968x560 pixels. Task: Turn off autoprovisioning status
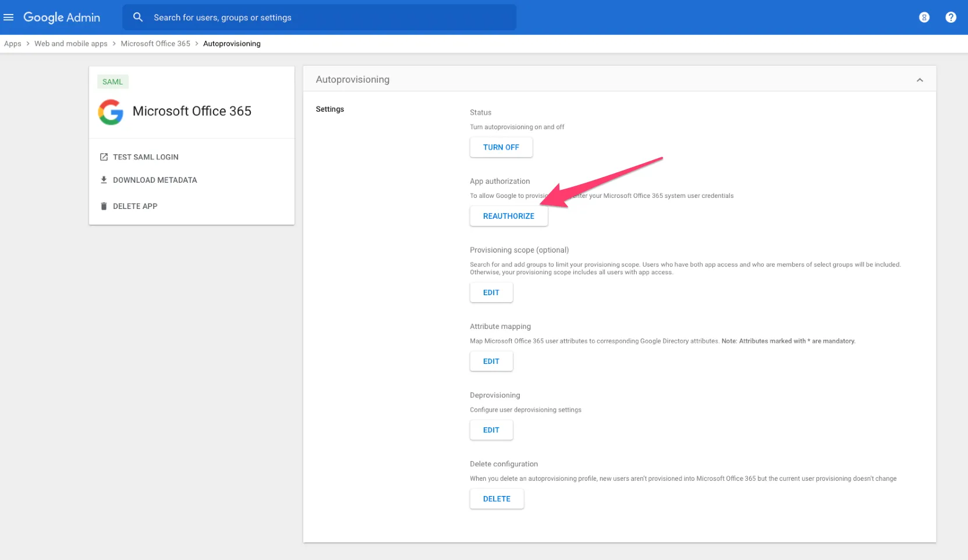(501, 147)
